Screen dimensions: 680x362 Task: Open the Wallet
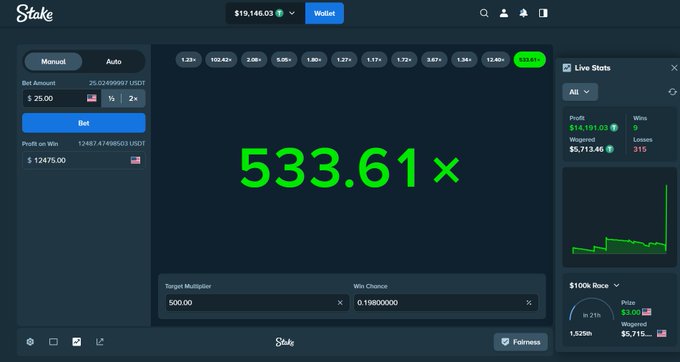tap(324, 13)
